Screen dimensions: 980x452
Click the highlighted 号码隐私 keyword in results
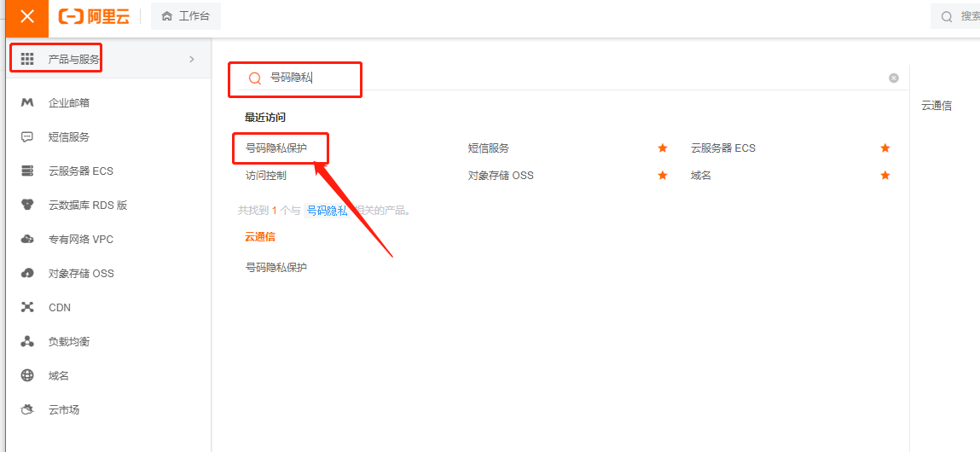327,211
